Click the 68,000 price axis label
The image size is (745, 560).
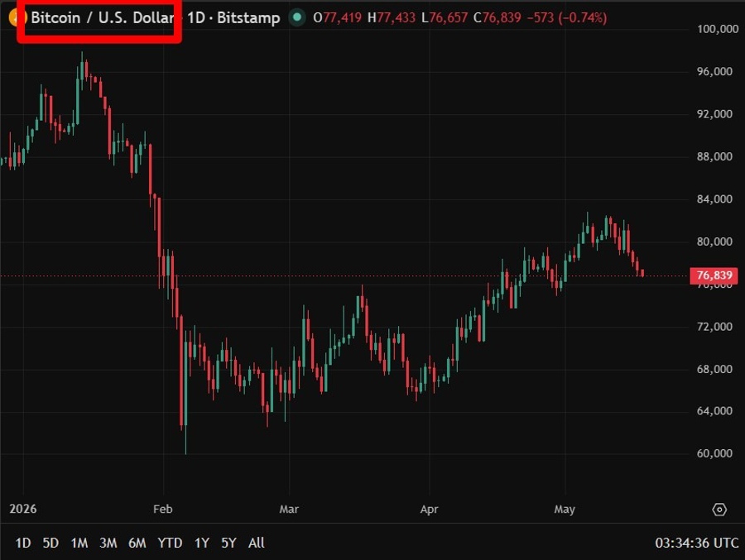click(714, 369)
